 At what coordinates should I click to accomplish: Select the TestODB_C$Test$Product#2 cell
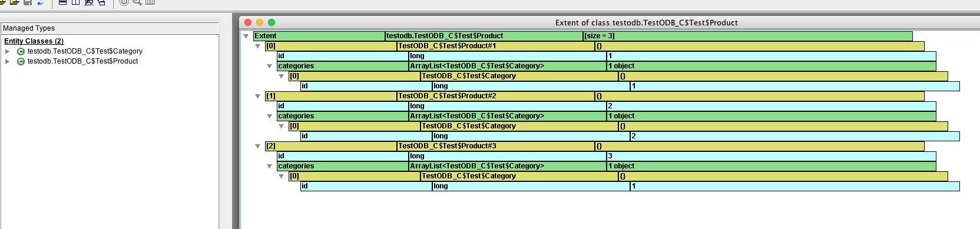click(496, 96)
